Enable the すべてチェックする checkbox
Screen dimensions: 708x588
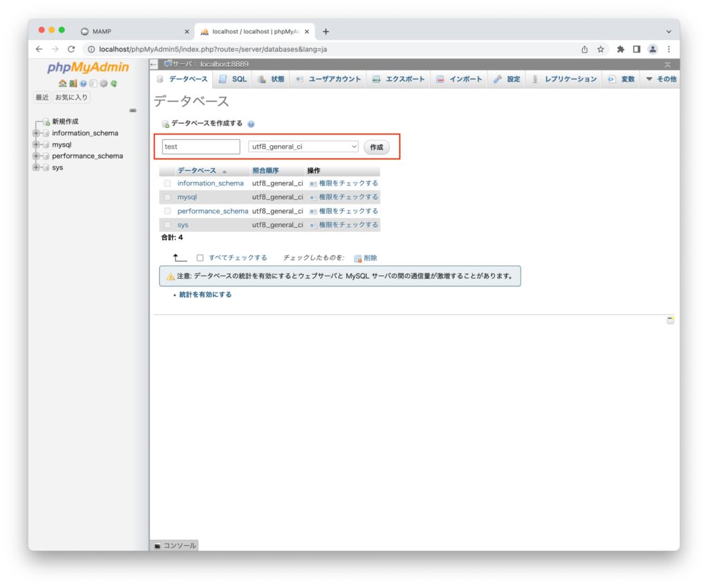[x=200, y=258]
